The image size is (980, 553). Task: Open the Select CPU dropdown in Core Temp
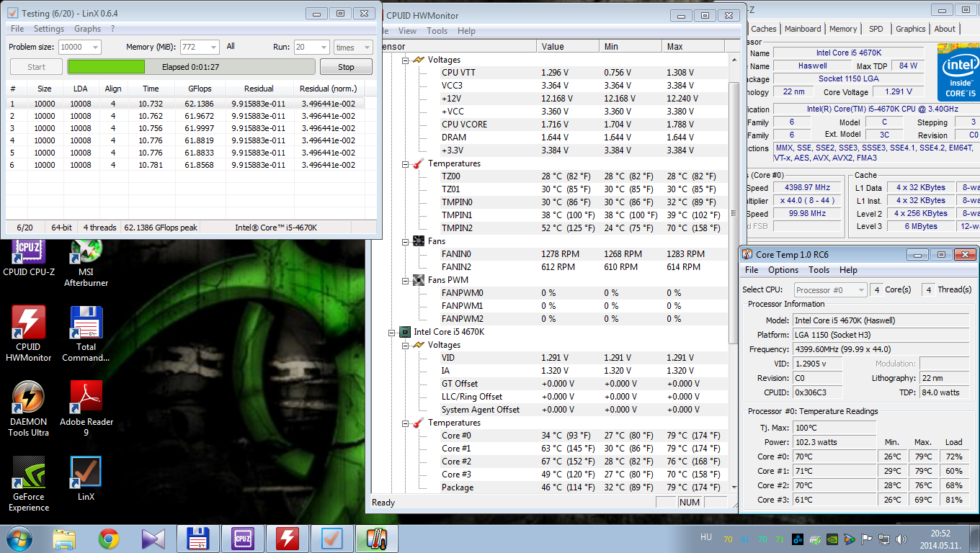click(829, 289)
